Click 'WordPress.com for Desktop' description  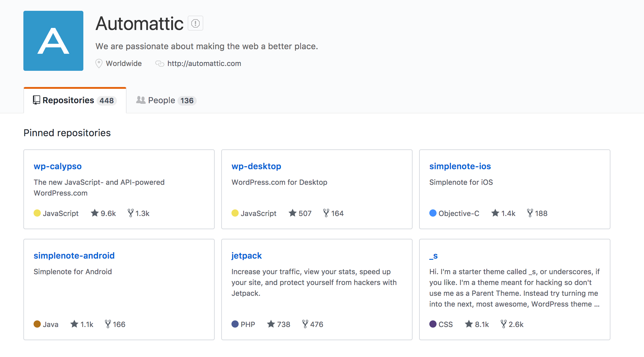coord(279,182)
